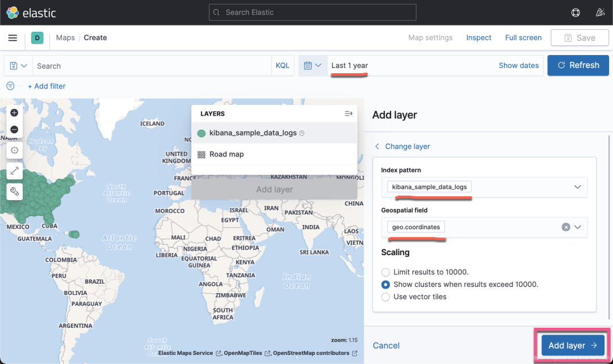Switch query language via KQL
The width and height of the screenshot is (613, 364).
(x=283, y=66)
